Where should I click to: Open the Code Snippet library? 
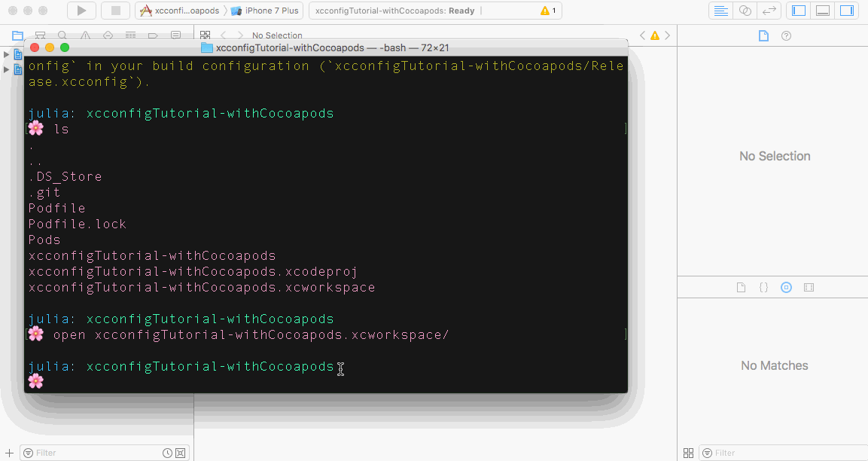(x=763, y=287)
